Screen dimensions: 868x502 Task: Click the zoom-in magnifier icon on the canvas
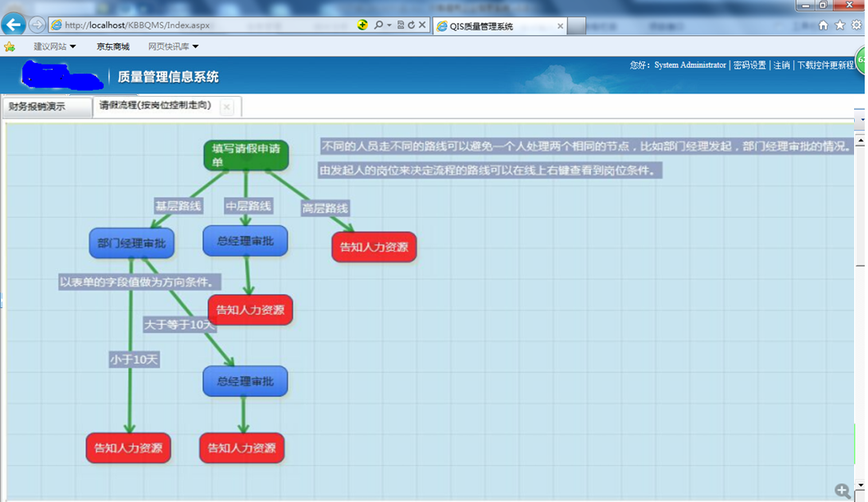pos(843,491)
